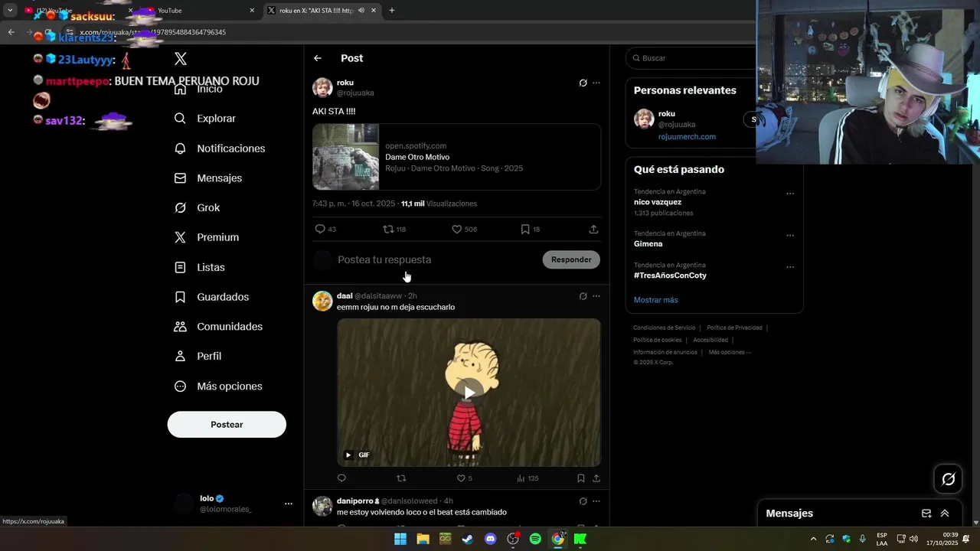Click roku's avatar on the main post
The image size is (980, 551).
pyautogui.click(x=322, y=87)
